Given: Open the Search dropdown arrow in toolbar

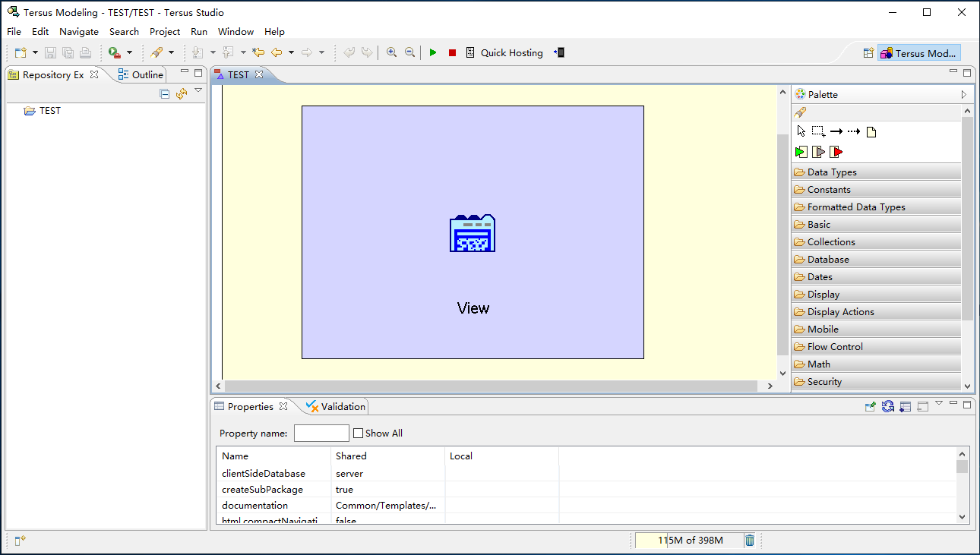Looking at the screenshot, I should click(x=171, y=52).
